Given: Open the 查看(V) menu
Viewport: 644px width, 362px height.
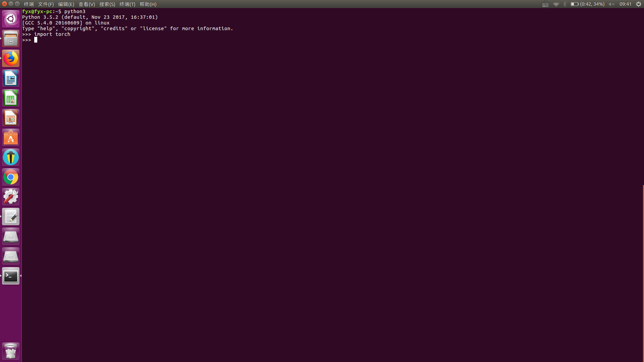Looking at the screenshot, I should tap(87, 4).
